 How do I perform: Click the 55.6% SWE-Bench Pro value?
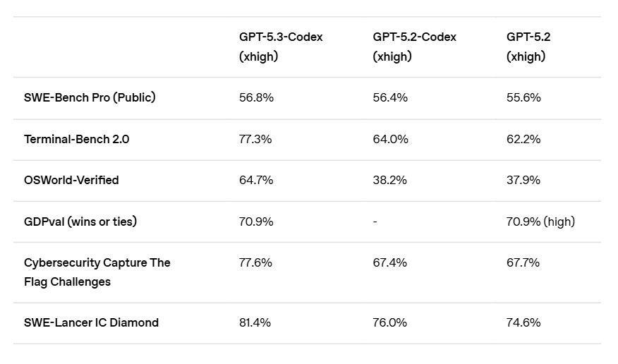coord(523,98)
